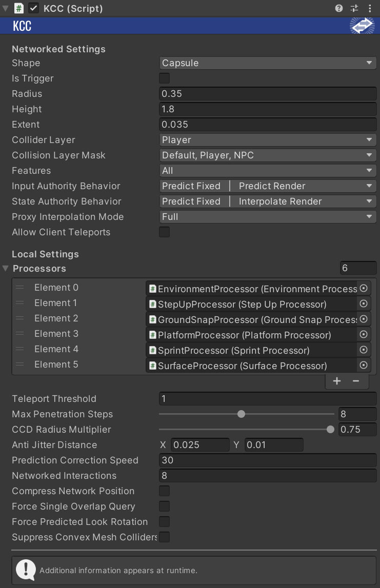
Task: Add a new processor with plus button
Action: coord(337,381)
